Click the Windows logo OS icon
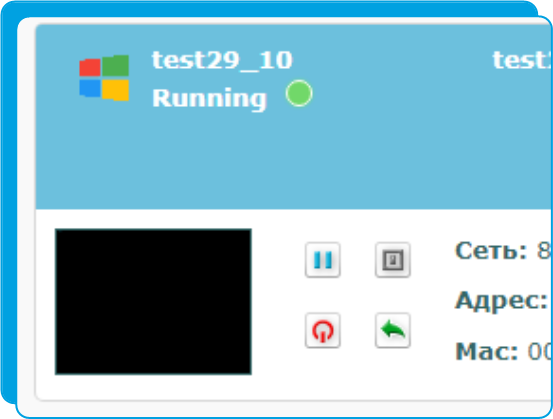The height and width of the screenshot is (419, 553). (x=104, y=78)
